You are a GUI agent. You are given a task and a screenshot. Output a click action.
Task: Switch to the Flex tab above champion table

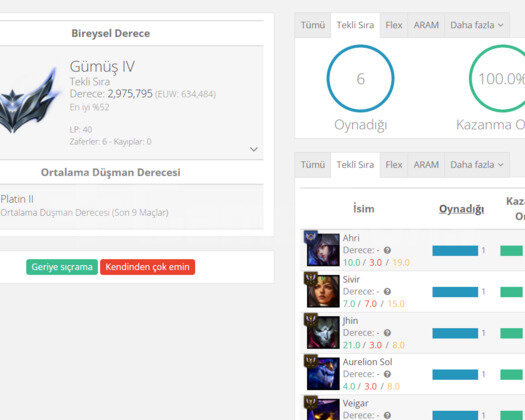[x=394, y=165]
